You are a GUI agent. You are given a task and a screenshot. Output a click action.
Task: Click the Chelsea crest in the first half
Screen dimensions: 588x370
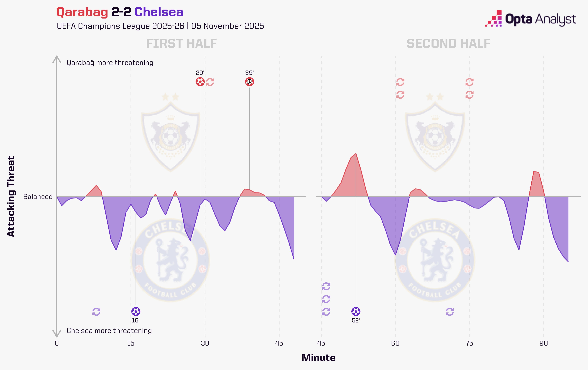coord(170,260)
